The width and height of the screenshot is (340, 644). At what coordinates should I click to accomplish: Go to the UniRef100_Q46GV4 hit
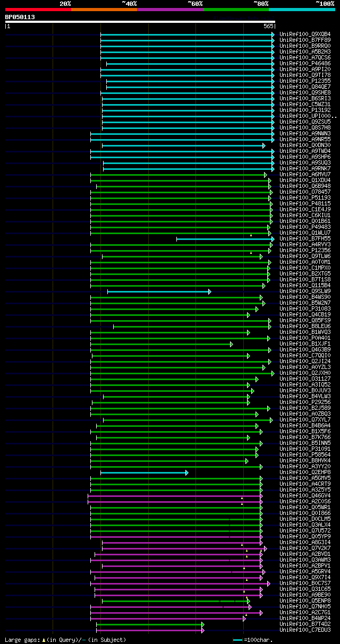305,496
